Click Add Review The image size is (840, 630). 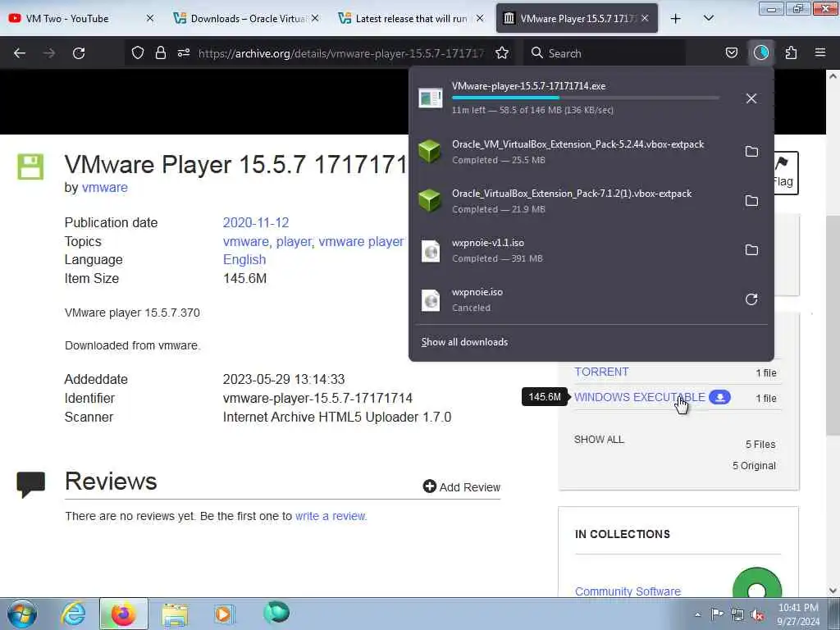tap(462, 487)
